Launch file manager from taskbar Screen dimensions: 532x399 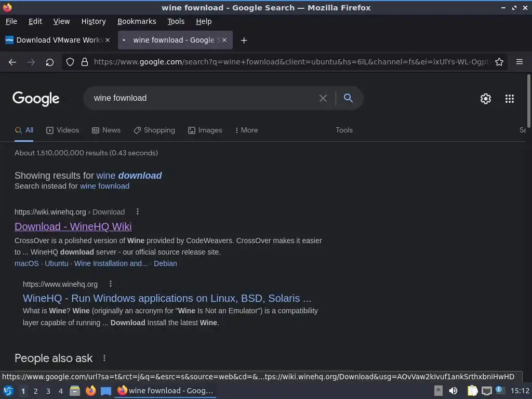pyautogui.click(x=75, y=391)
